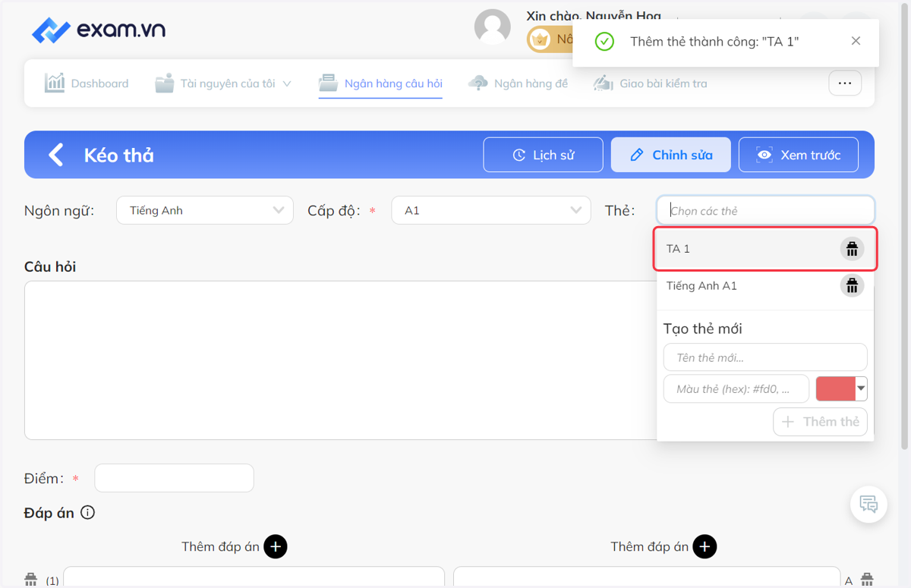Click the Giao bài kiểm tra icon
The width and height of the screenshot is (911, 588).
click(603, 83)
